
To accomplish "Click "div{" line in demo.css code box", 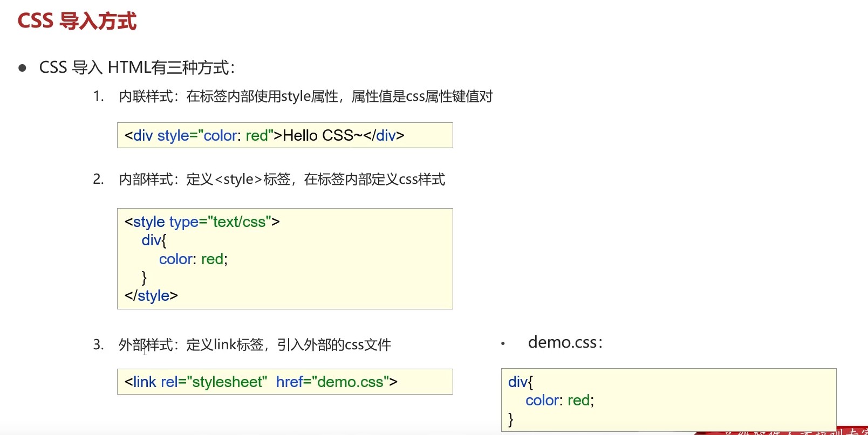I will 521,382.
